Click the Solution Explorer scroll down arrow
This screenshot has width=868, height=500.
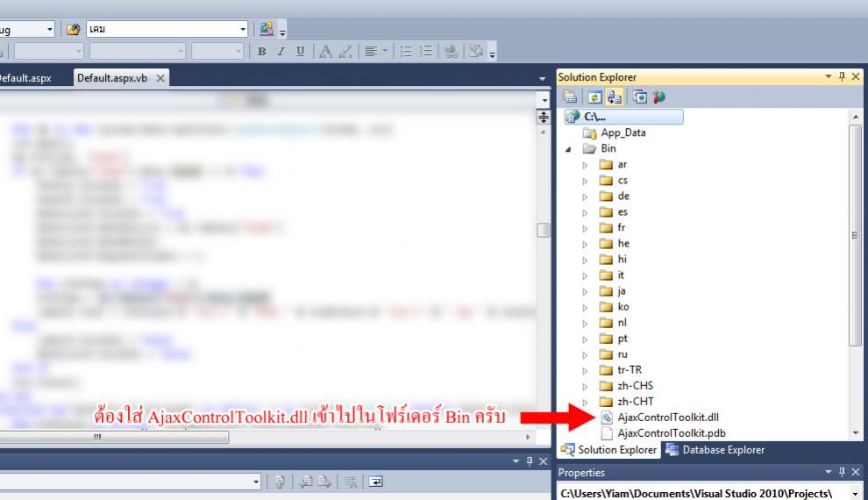coord(856,433)
